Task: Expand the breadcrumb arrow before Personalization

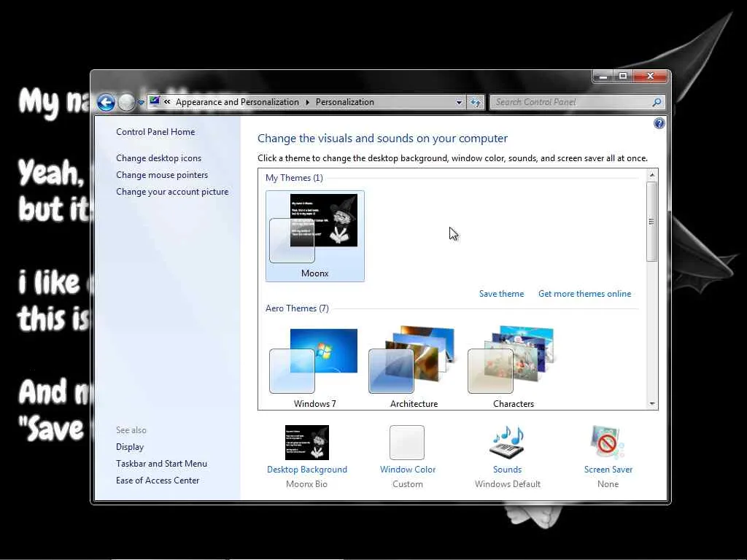Action: pos(307,102)
